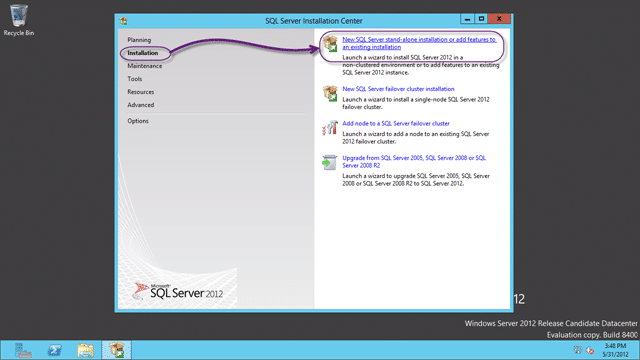This screenshot has width=640, height=360.
Task: Go to the Resources section
Action: [140, 92]
